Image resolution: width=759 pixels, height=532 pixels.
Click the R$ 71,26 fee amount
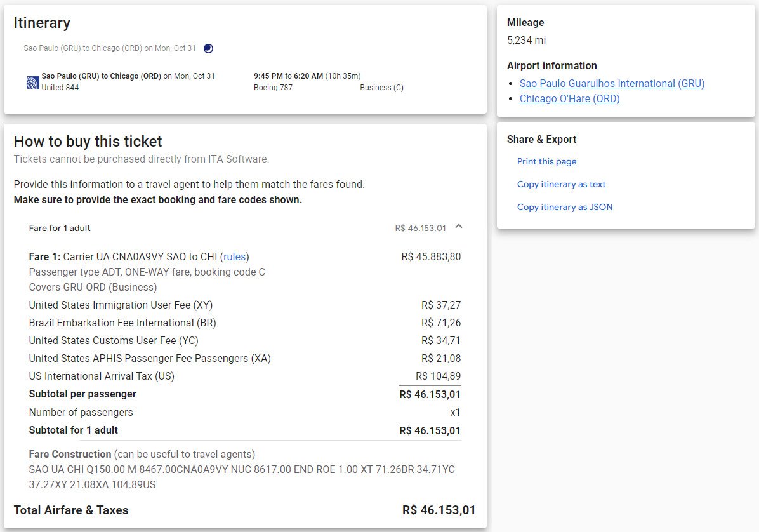pyautogui.click(x=441, y=323)
